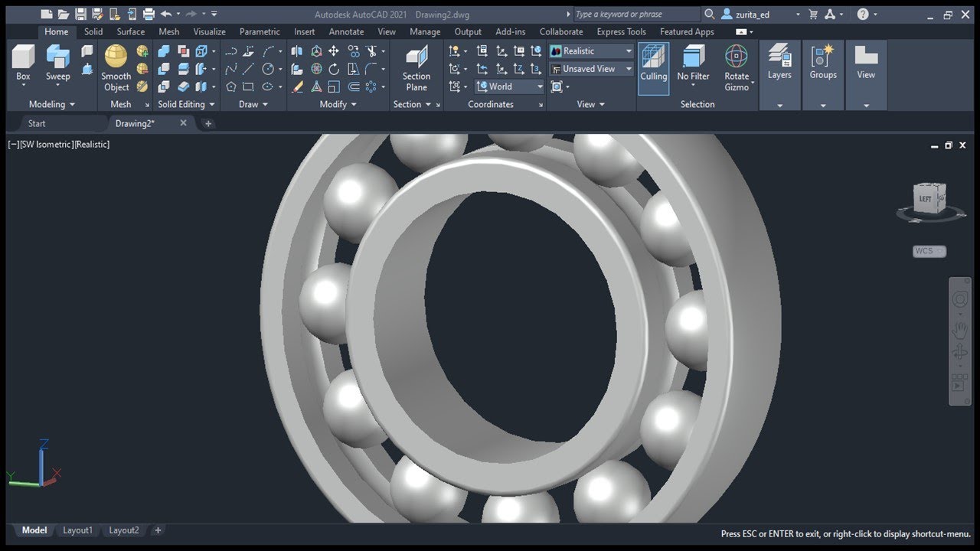980x551 pixels.
Task: Open the Solid ribbon tab
Action: [93, 31]
